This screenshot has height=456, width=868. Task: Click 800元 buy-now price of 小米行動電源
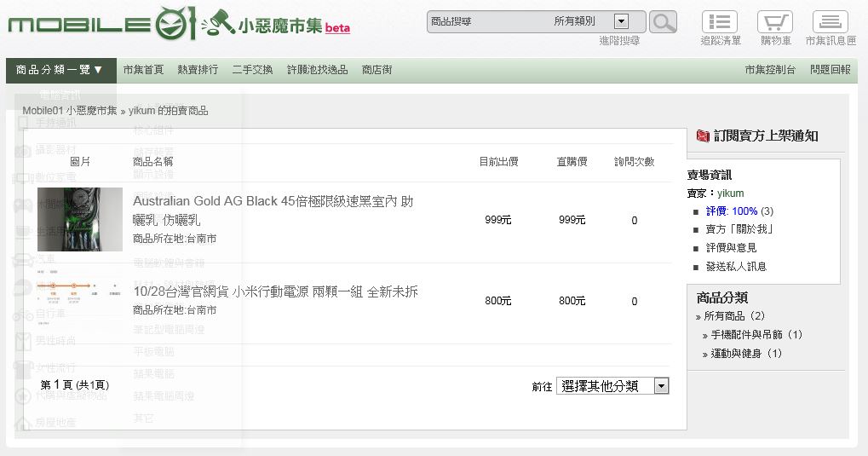[572, 301]
